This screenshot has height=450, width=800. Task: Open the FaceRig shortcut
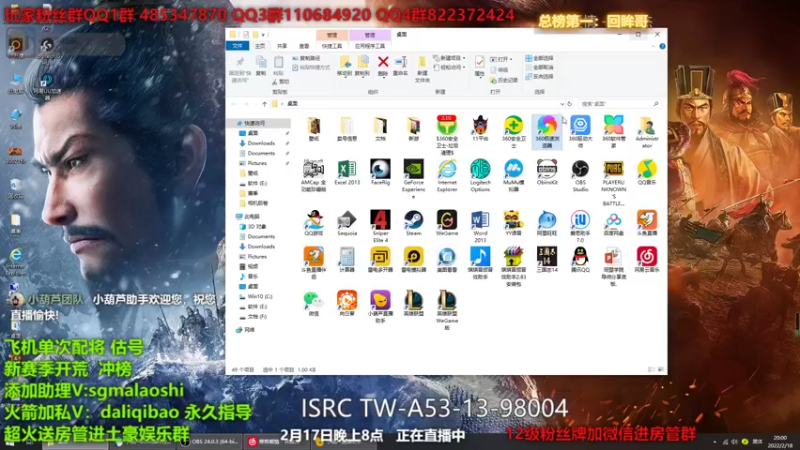380,172
